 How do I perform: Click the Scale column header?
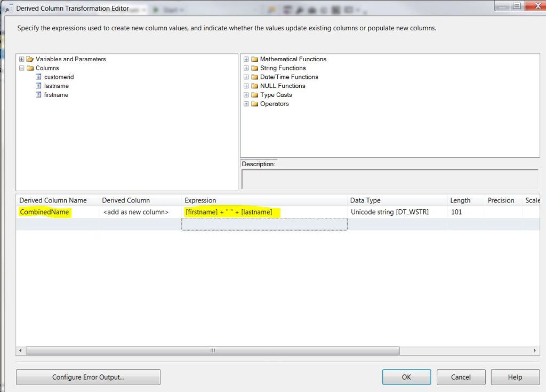(x=532, y=200)
